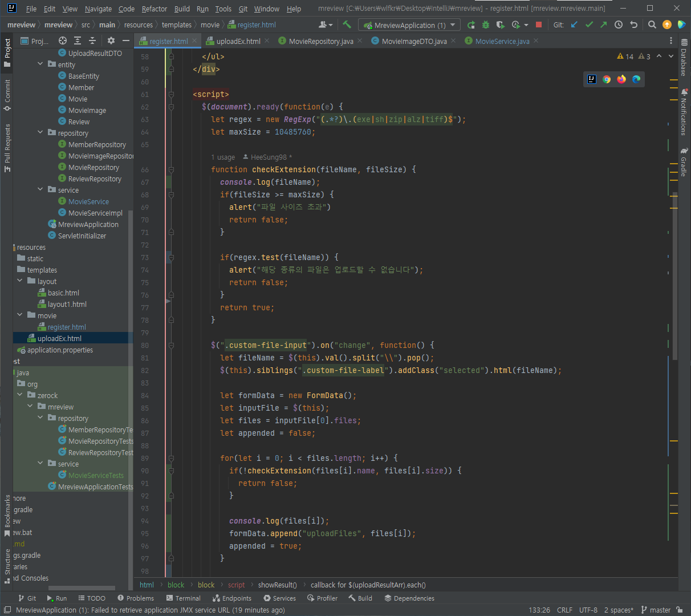This screenshot has width=691, height=616.
Task: Open the Terminal tool window
Action: (184, 598)
